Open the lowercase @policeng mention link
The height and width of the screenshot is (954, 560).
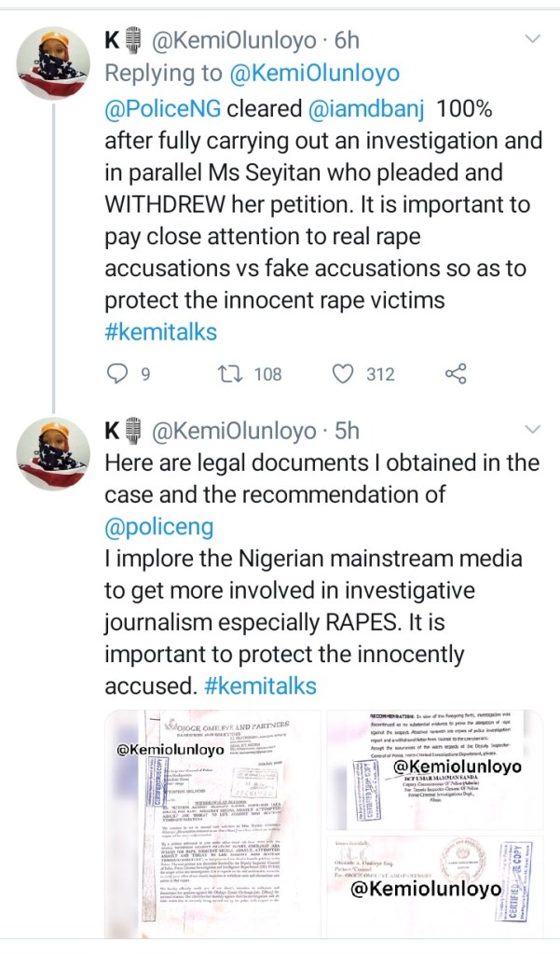click(158, 527)
